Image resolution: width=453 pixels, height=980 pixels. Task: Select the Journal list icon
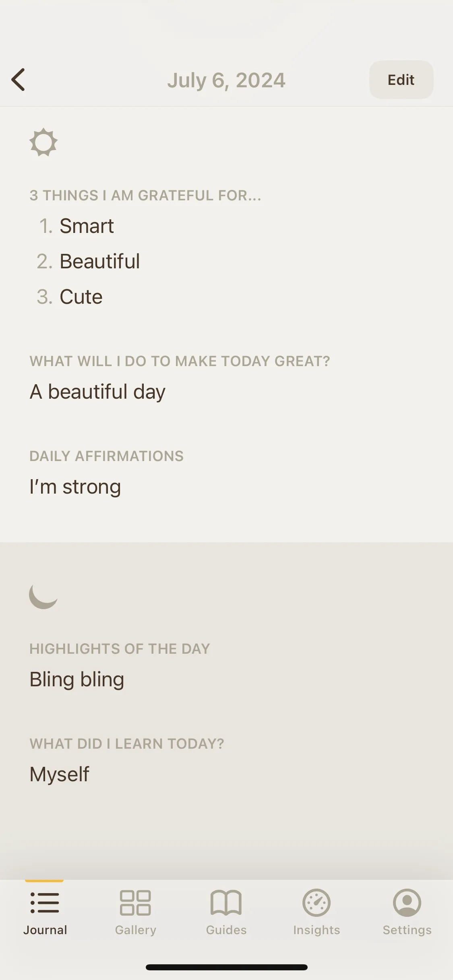coord(45,903)
